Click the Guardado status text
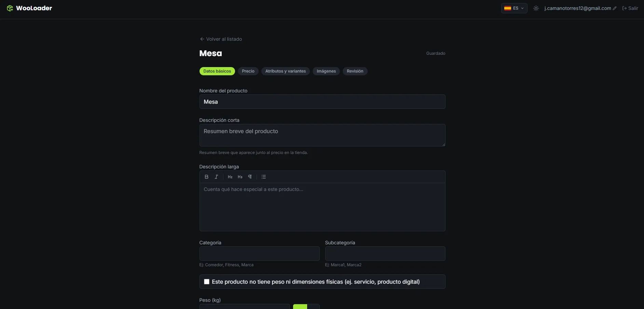Screen dimensions: 644x309 [436, 53]
